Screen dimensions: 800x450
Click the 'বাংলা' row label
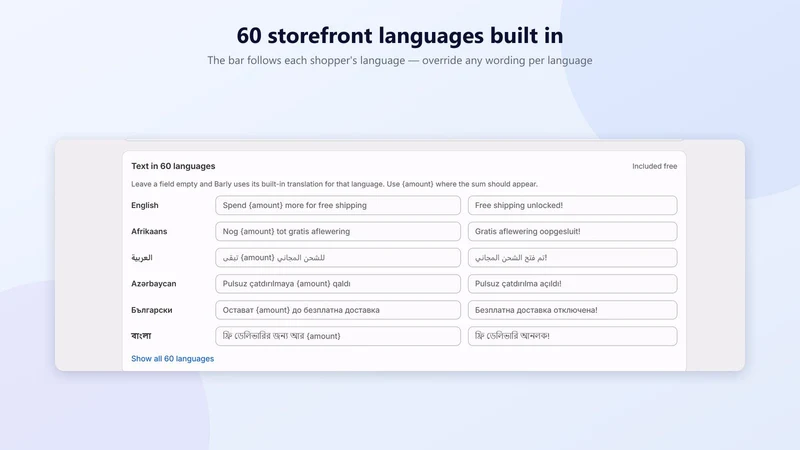pos(141,336)
